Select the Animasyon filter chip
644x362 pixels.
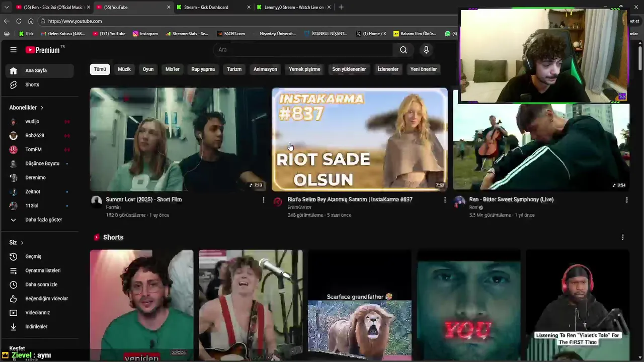point(265,69)
